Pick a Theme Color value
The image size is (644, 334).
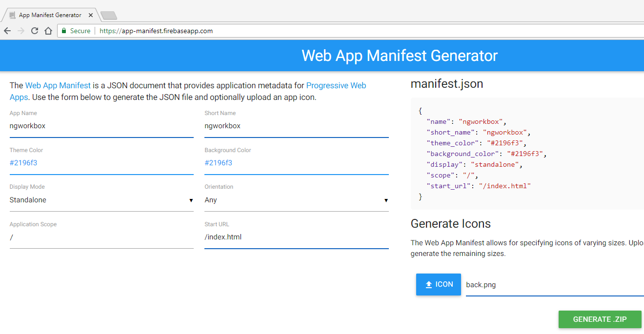(x=101, y=163)
